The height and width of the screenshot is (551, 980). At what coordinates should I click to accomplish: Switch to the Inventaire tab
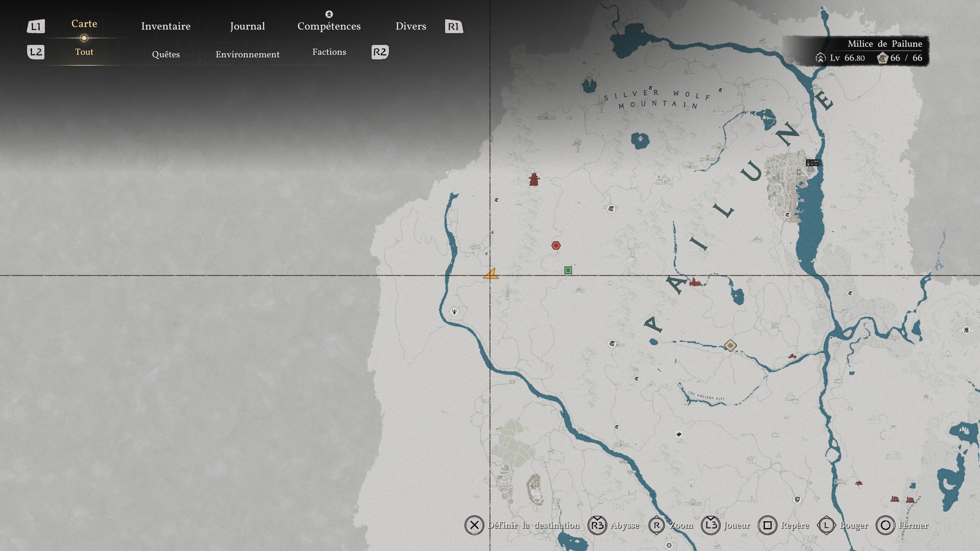pos(166,26)
